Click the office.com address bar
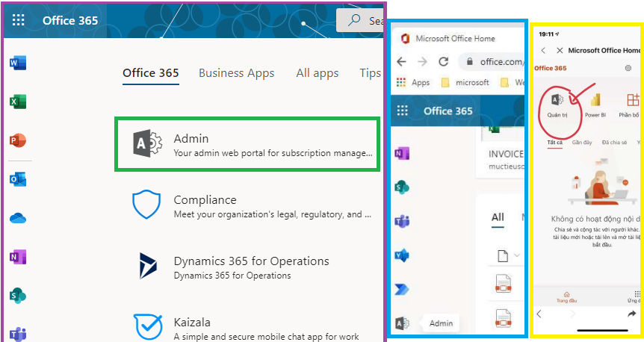Viewport: 644px width, 342px height. 492,61
